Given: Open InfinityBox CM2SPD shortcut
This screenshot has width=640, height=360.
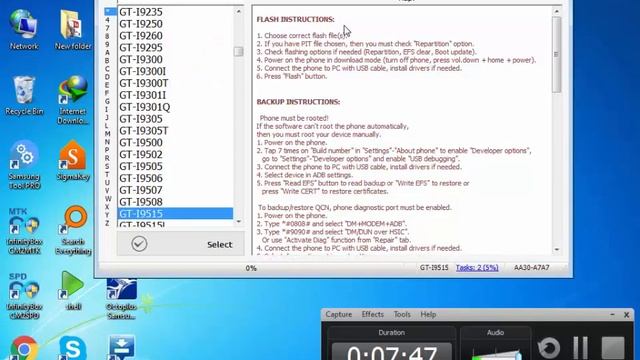Looking at the screenshot, I should click(x=24, y=295).
